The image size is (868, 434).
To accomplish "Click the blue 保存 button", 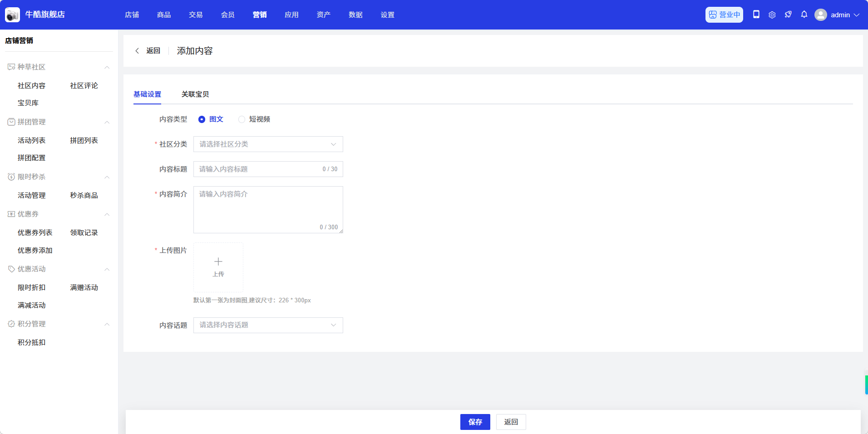I will coord(475,422).
